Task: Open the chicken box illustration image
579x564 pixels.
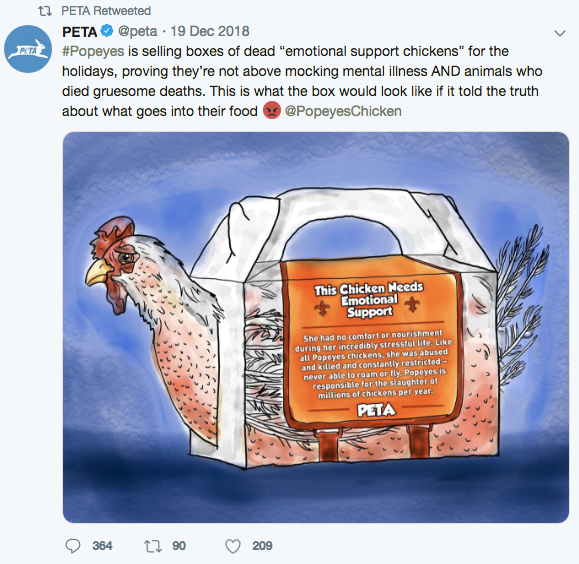Action: (316, 327)
